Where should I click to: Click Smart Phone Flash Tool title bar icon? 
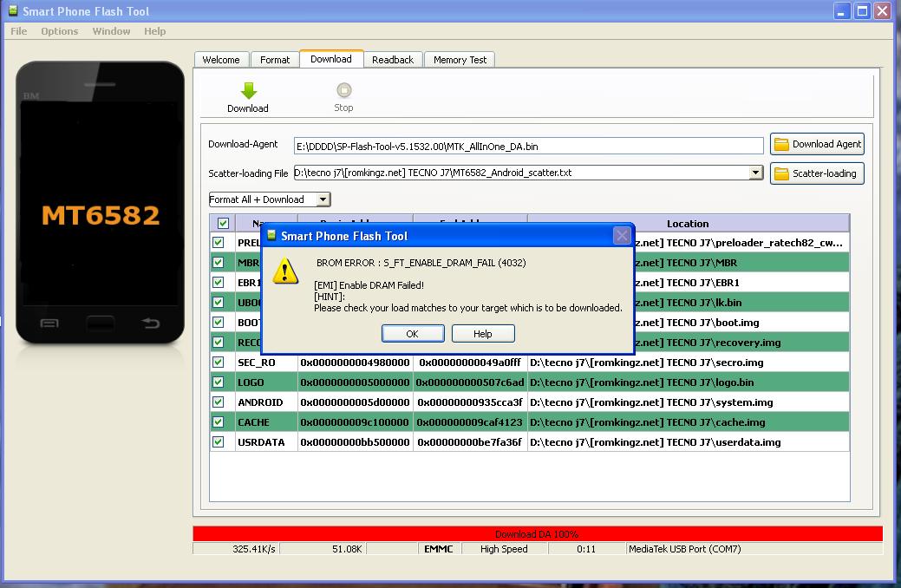13,11
